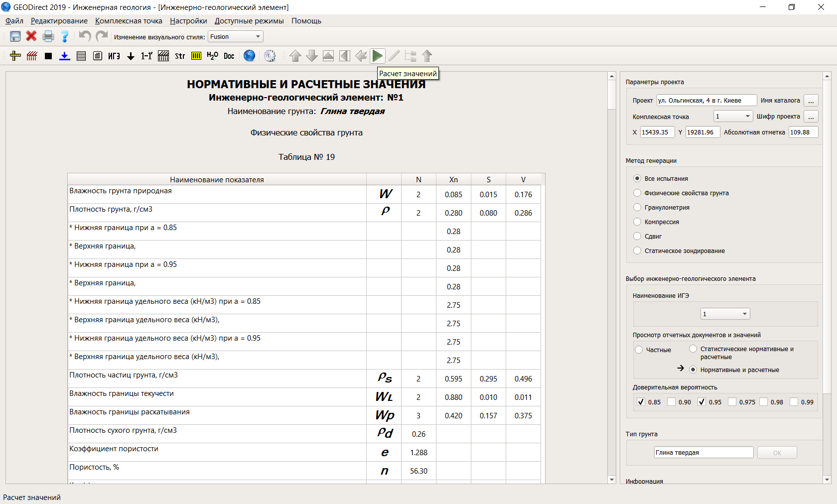Click the Str toolbar icon
837x504 pixels.
tap(180, 56)
